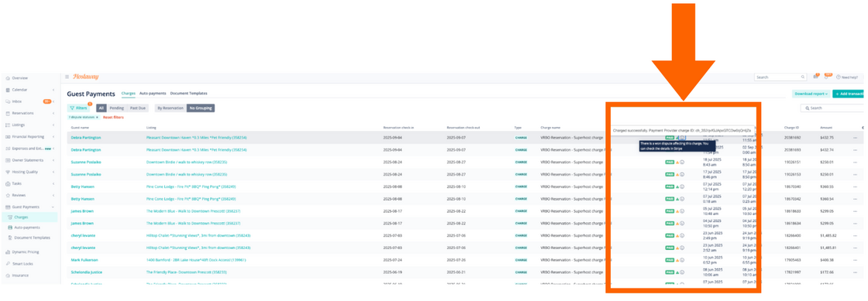868x301 pixels.
Task: Expand the Reservations sidebar chevron
Action: [x=53, y=113]
